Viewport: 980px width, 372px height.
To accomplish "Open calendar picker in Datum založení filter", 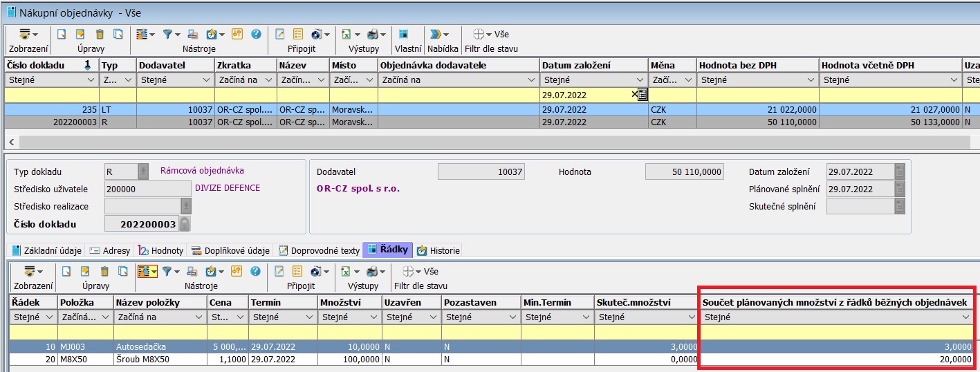I will pos(642,95).
